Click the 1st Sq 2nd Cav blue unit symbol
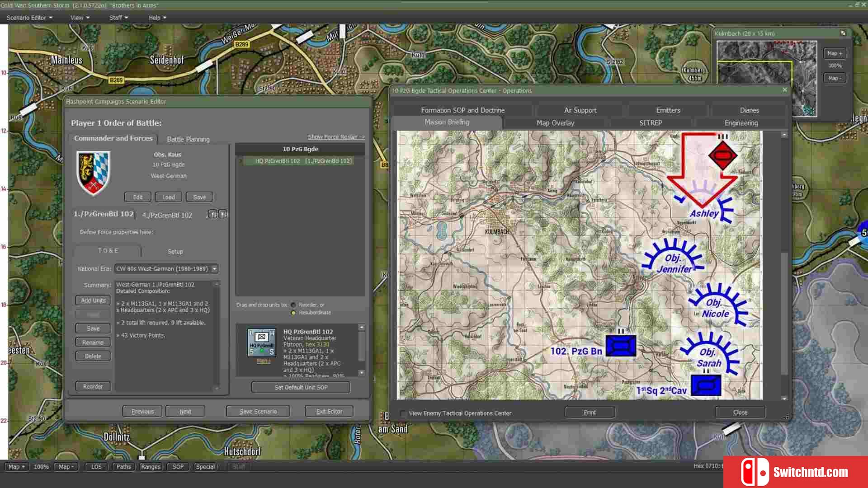The width and height of the screenshot is (868, 488). tap(706, 385)
